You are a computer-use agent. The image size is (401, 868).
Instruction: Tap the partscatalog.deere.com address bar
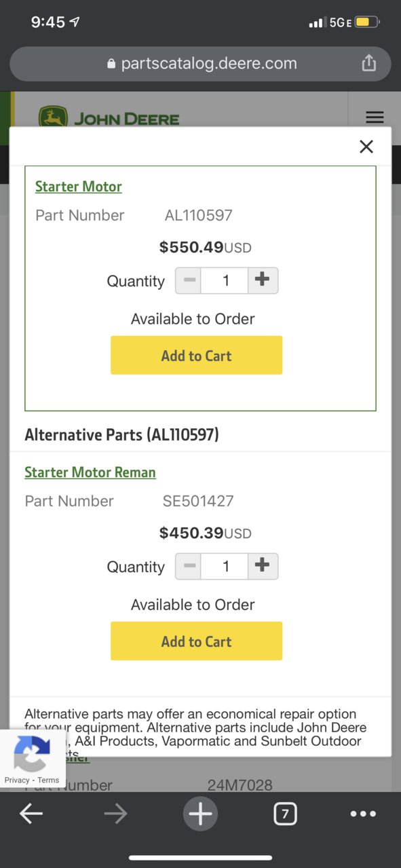[200, 64]
